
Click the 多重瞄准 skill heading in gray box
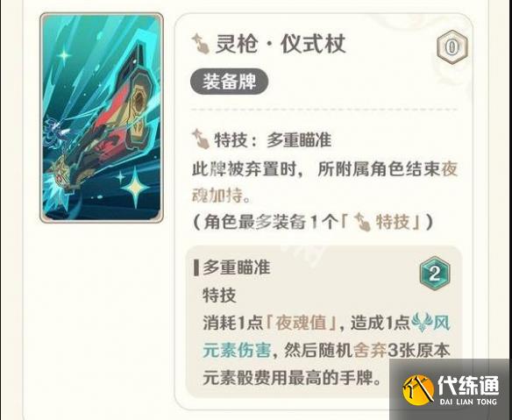click(237, 267)
